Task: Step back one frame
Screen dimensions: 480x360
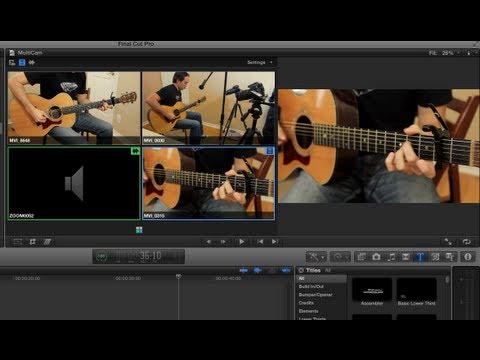Action: point(209,242)
